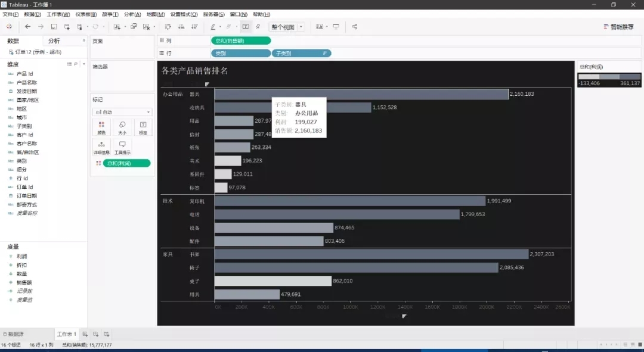Click the 书架 bar labeled 2,307,203
Screen dimensions: 644x352
tap(371, 254)
